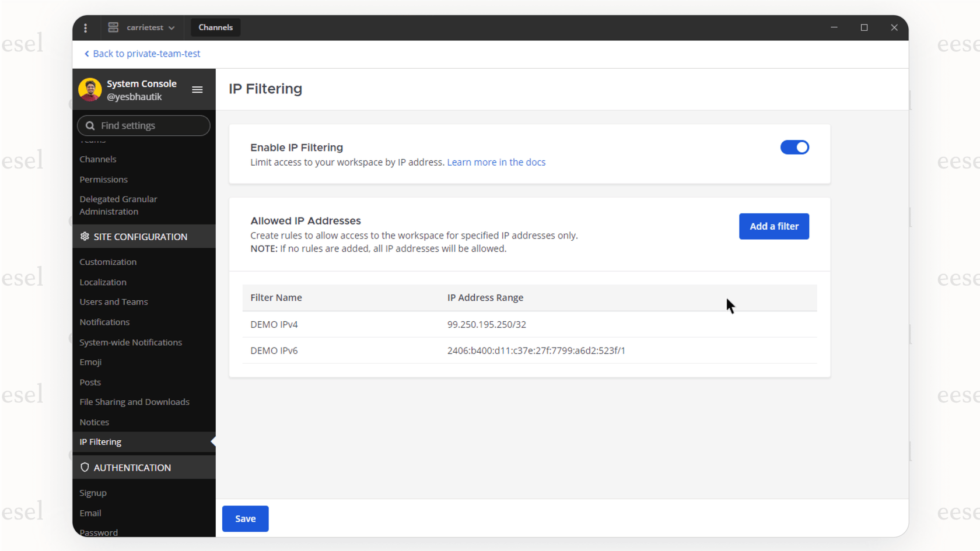Open the Customization settings section
980x551 pixels.
108,262
